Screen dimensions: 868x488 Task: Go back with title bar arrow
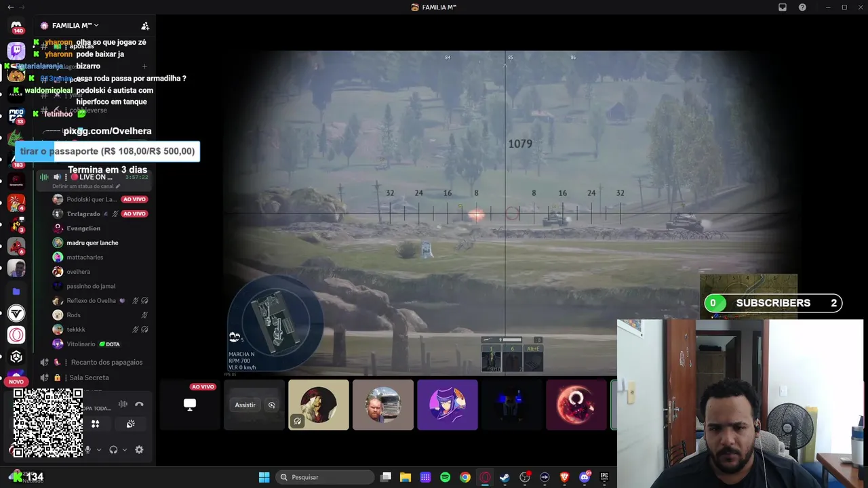point(10,7)
